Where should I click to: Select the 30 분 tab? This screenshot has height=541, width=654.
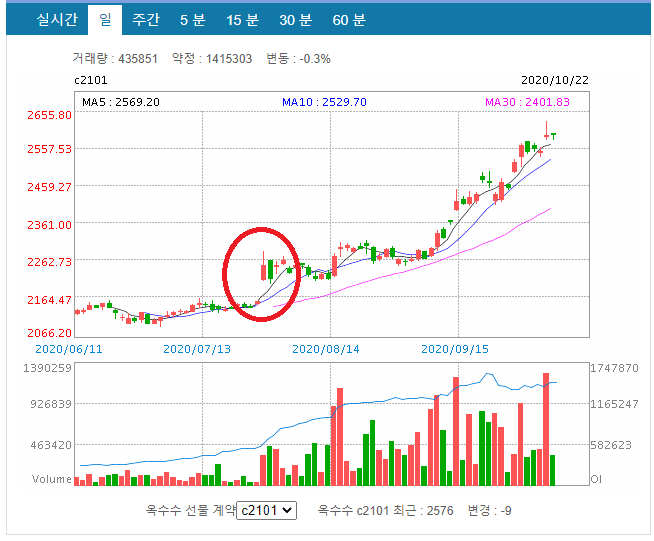click(x=296, y=20)
